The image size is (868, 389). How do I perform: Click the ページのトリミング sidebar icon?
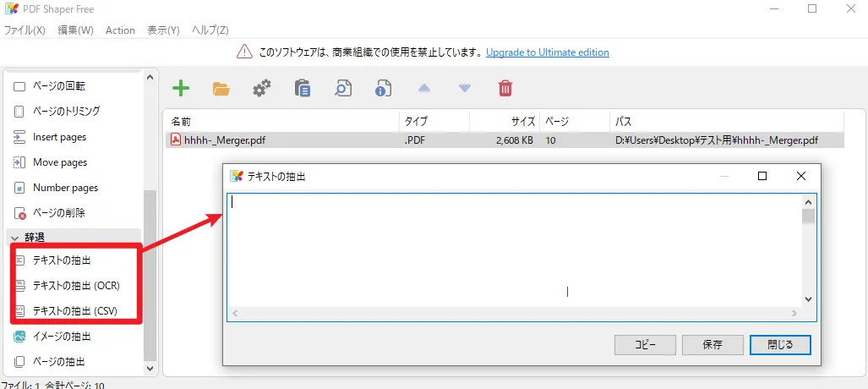19,112
